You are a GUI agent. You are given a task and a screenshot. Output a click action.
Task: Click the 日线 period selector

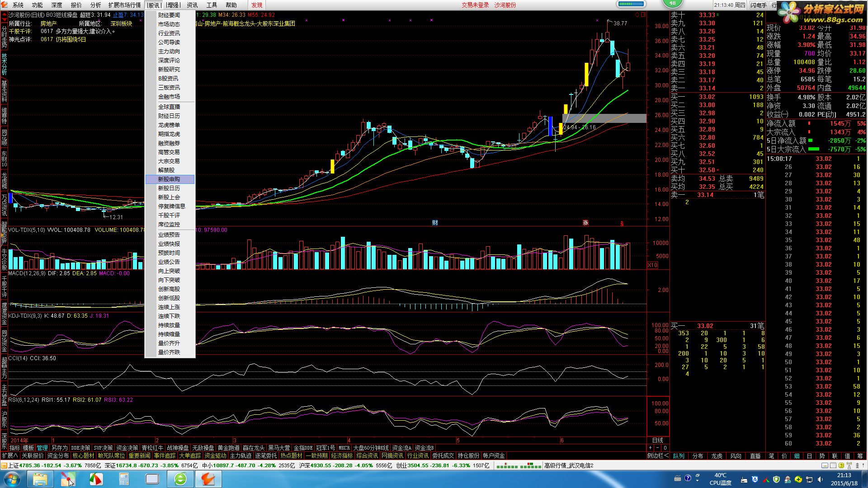point(658,440)
